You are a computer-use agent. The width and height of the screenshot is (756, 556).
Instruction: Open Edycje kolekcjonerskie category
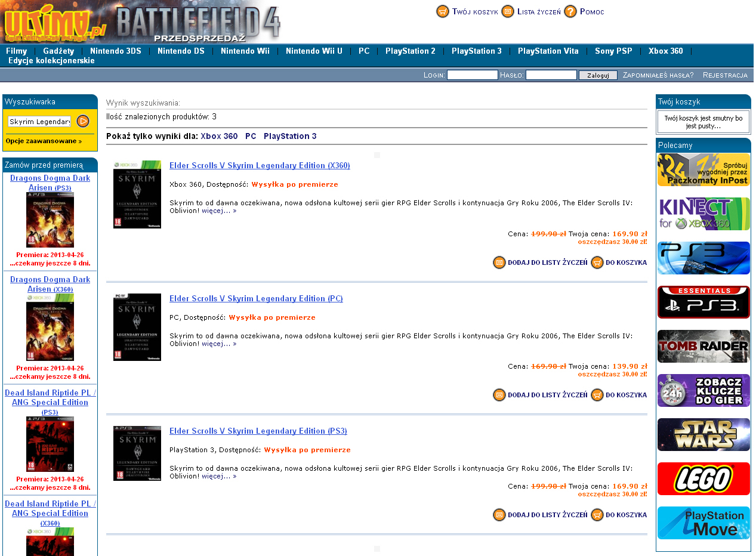[51, 61]
